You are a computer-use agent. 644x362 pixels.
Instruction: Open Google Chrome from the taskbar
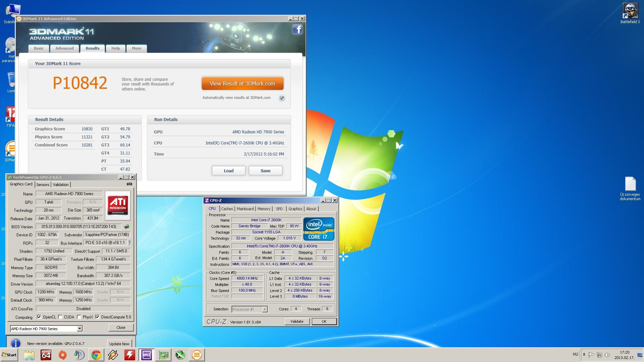tap(96, 355)
